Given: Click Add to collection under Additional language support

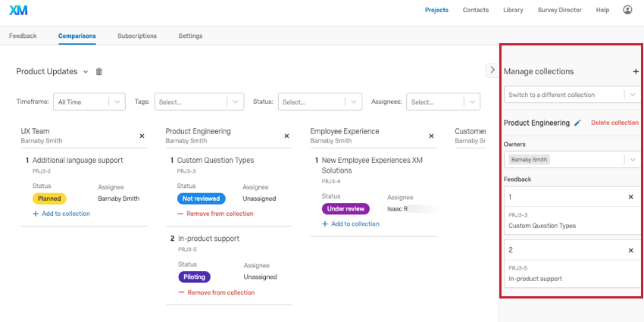Looking at the screenshot, I should tap(61, 214).
